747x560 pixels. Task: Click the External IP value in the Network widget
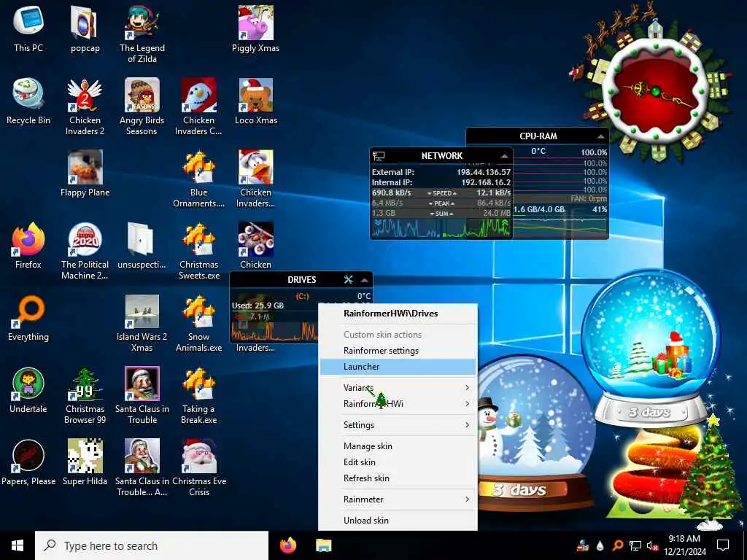pyautogui.click(x=484, y=172)
